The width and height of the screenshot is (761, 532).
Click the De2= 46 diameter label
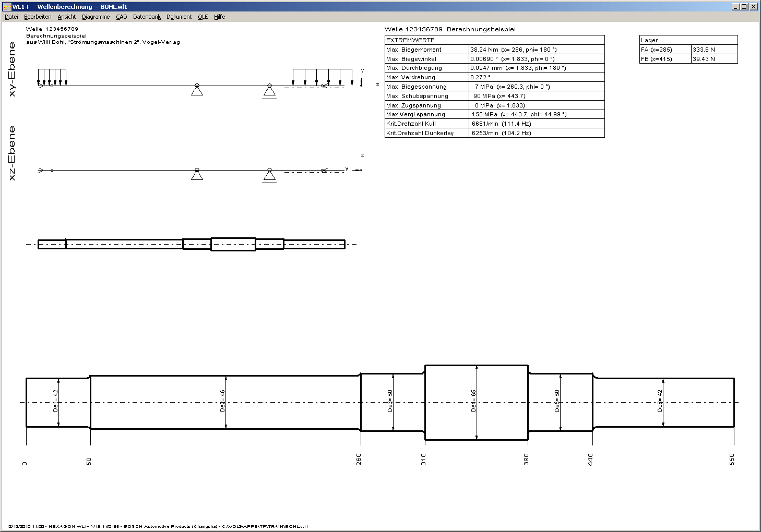222,401
